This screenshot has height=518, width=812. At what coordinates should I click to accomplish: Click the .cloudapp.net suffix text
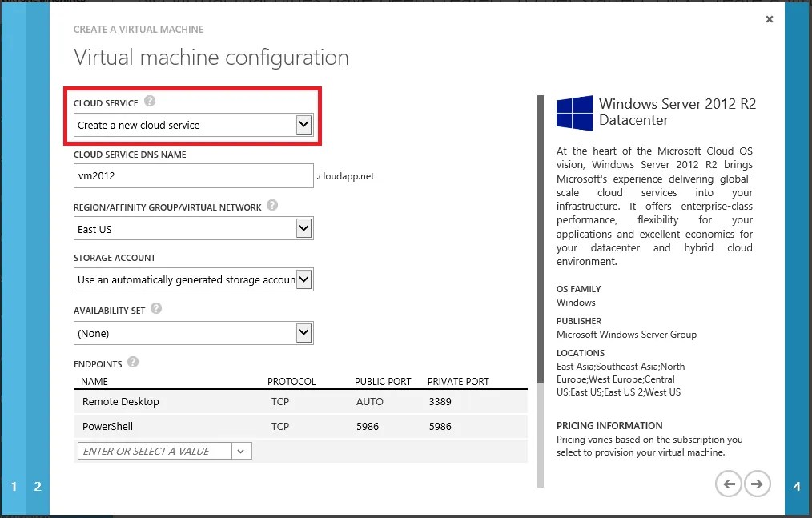pyautogui.click(x=345, y=176)
